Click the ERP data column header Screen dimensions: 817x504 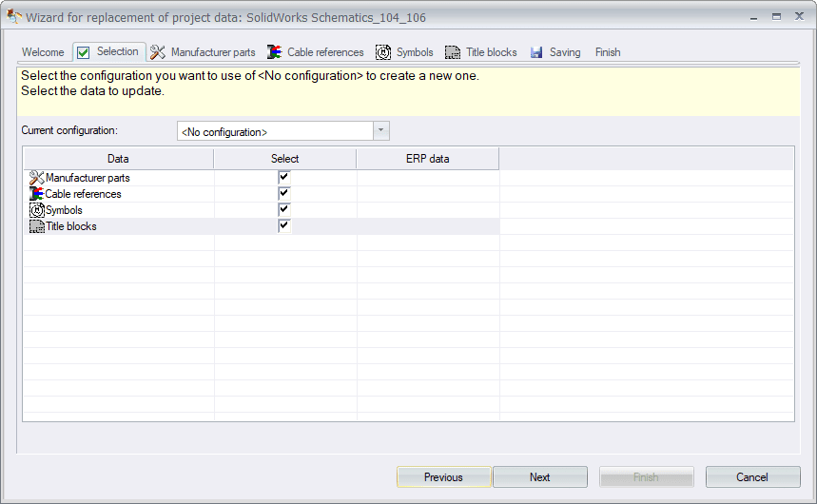(x=427, y=159)
